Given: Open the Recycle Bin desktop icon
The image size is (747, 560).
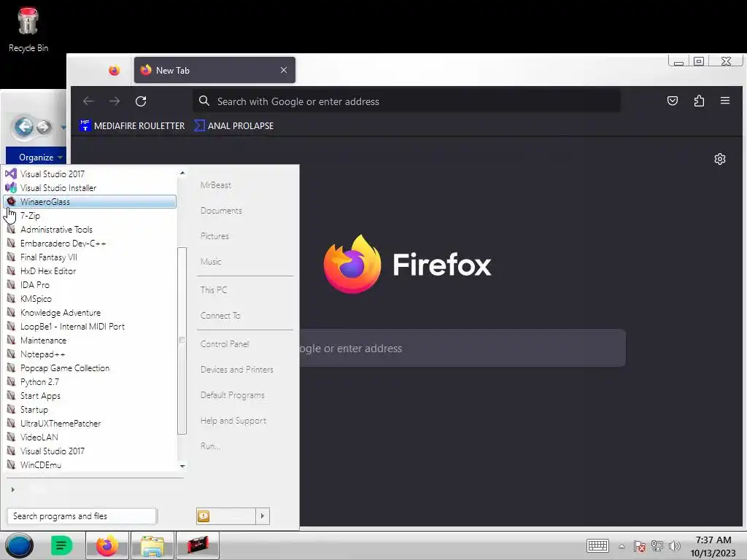Looking at the screenshot, I should point(28,29).
